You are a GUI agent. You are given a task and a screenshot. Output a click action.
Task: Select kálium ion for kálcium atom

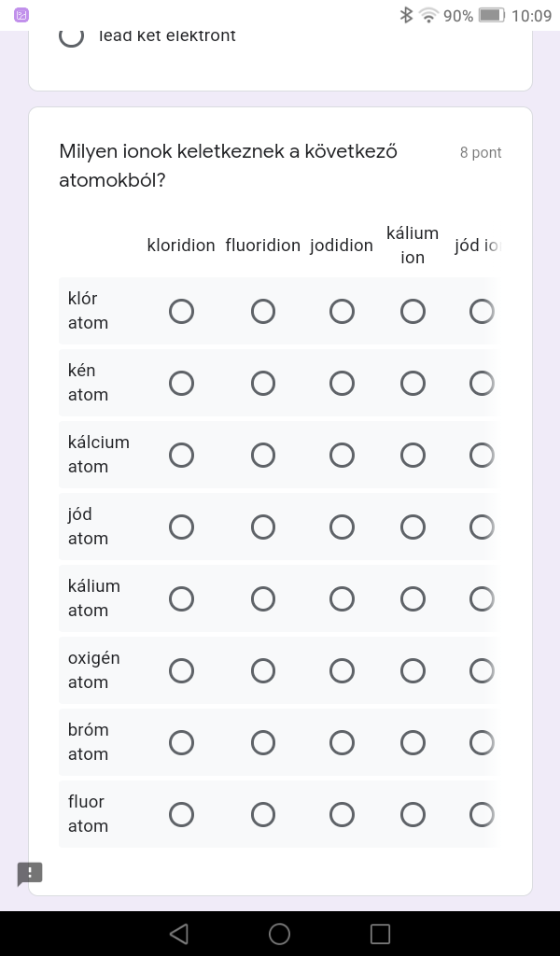[413, 455]
